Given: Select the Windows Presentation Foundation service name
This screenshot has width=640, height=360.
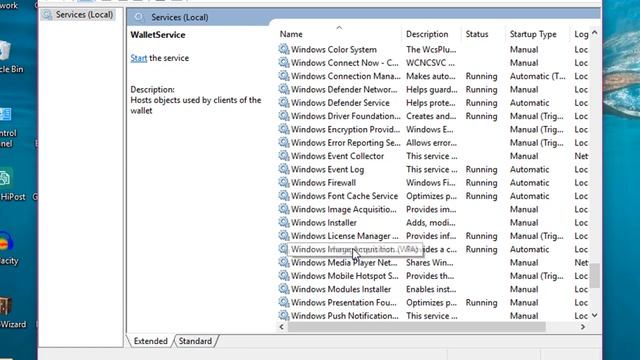Looking at the screenshot, I should [344, 303].
